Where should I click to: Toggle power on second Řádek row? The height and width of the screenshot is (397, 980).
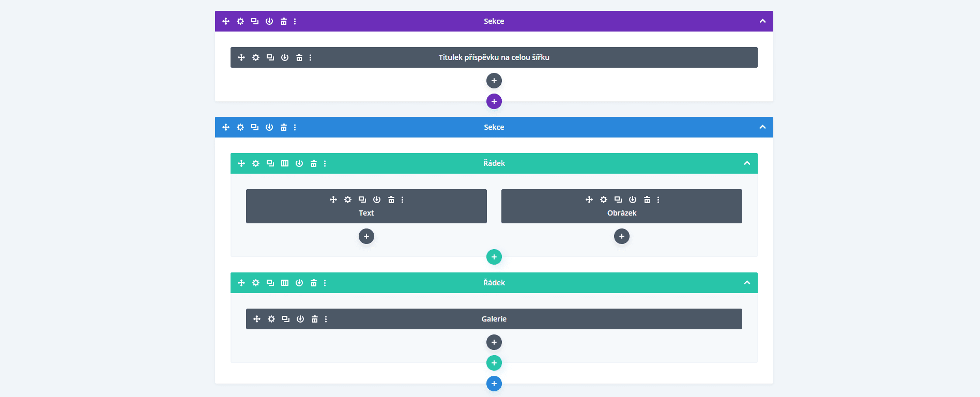pos(299,283)
